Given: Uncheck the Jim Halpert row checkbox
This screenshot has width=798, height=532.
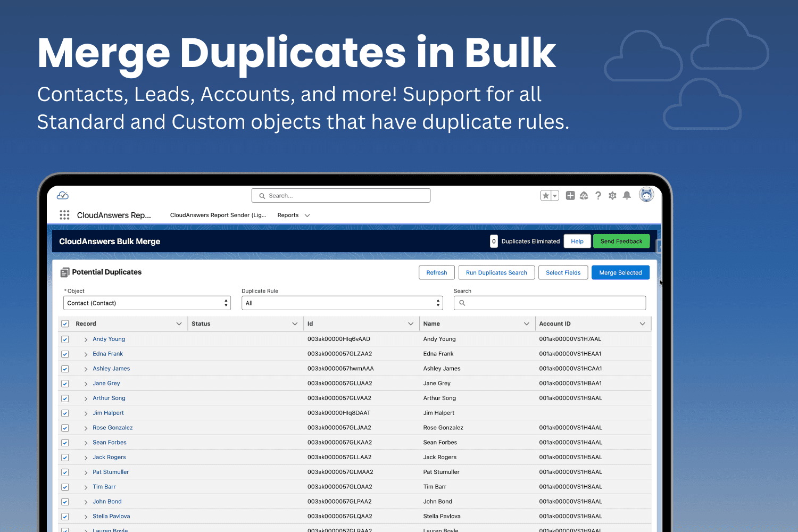Looking at the screenshot, I should (x=65, y=413).
